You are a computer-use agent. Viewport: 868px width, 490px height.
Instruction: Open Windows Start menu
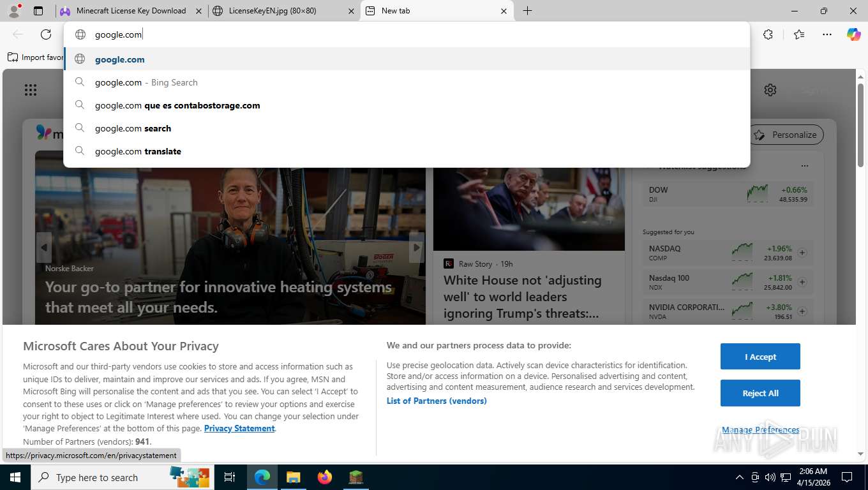[x=15, y=477]
